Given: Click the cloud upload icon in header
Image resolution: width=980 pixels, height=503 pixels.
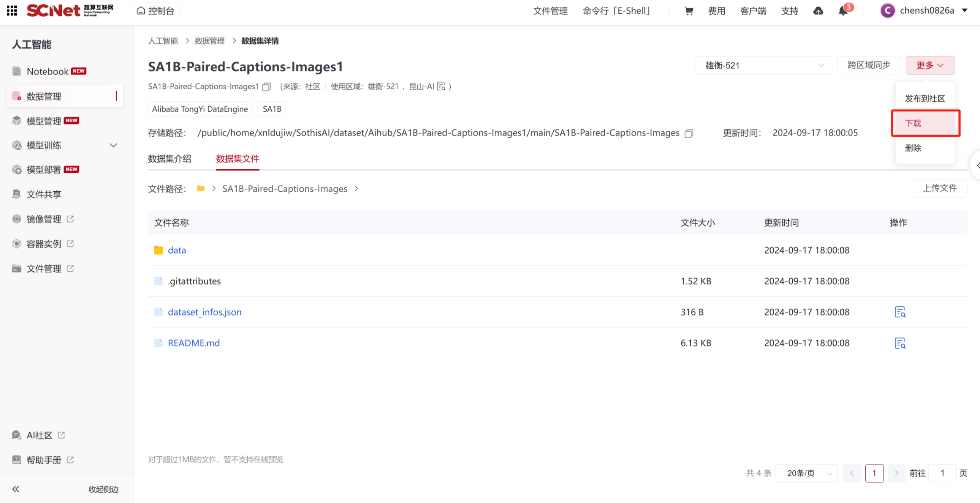Looking at the screenshot, I should [818, 11].
